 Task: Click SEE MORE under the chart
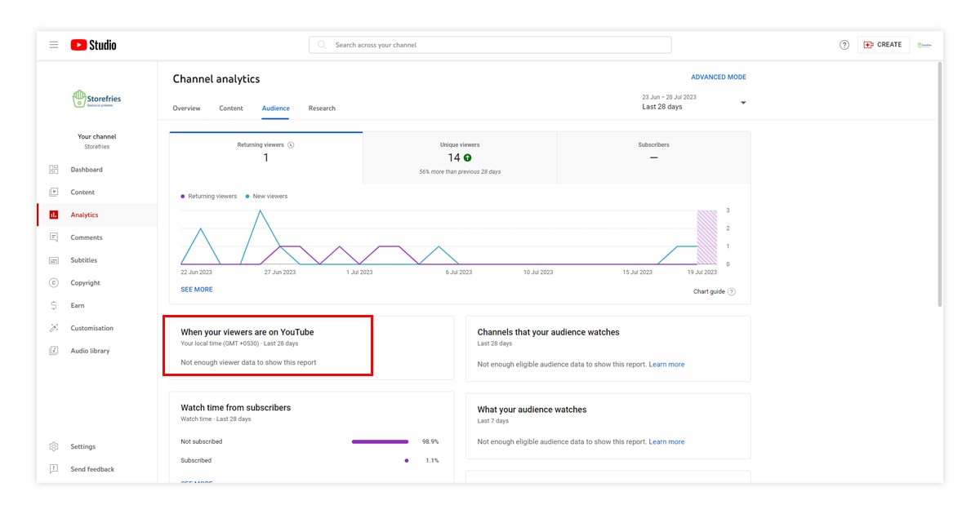point(197,290)
